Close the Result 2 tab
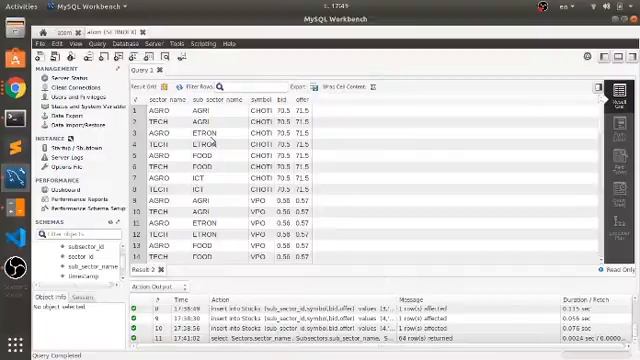Screen dimensions: 640x360 pyautogui.click(x=161, y=270)
